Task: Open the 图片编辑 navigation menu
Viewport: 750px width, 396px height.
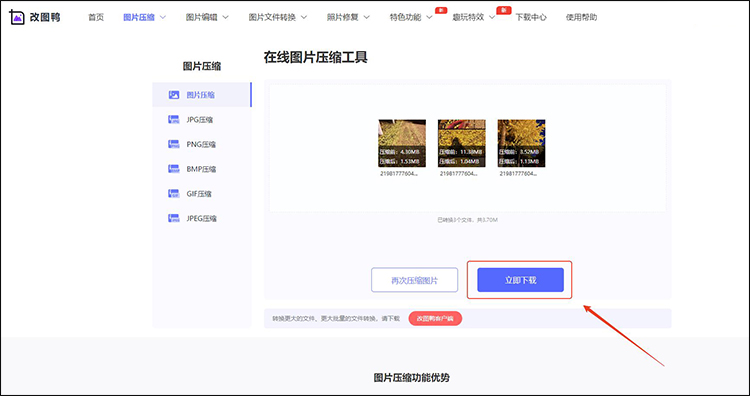Action: 207,17
